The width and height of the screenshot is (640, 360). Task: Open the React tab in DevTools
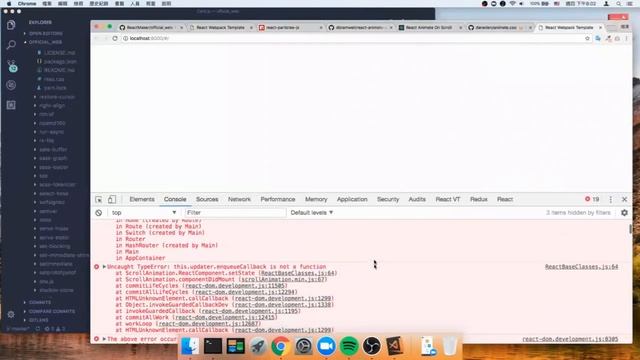[504, 199]
